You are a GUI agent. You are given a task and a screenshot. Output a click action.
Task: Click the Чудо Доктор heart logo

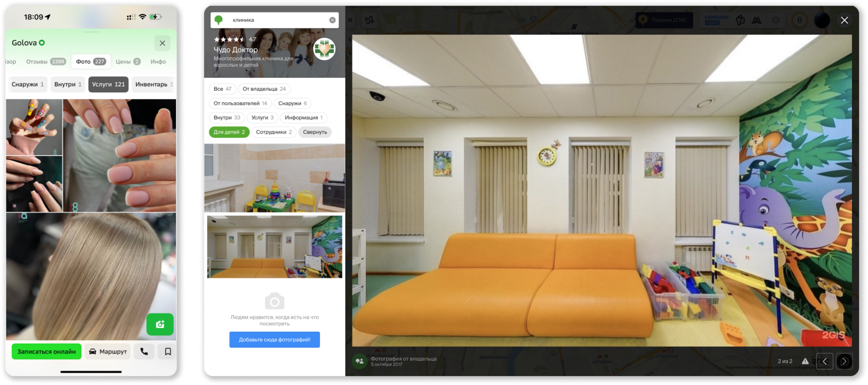[324, 49]
